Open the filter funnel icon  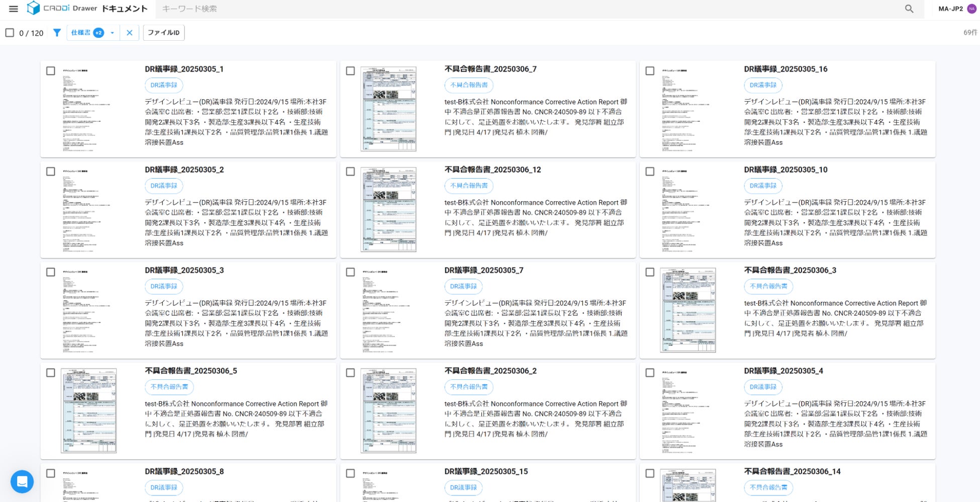coord(57,33)
